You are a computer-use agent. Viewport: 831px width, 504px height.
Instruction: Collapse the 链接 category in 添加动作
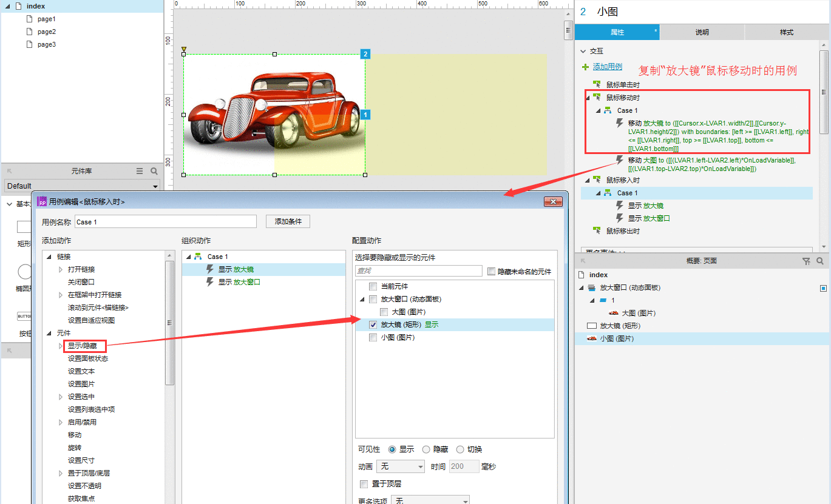(50, 257)
